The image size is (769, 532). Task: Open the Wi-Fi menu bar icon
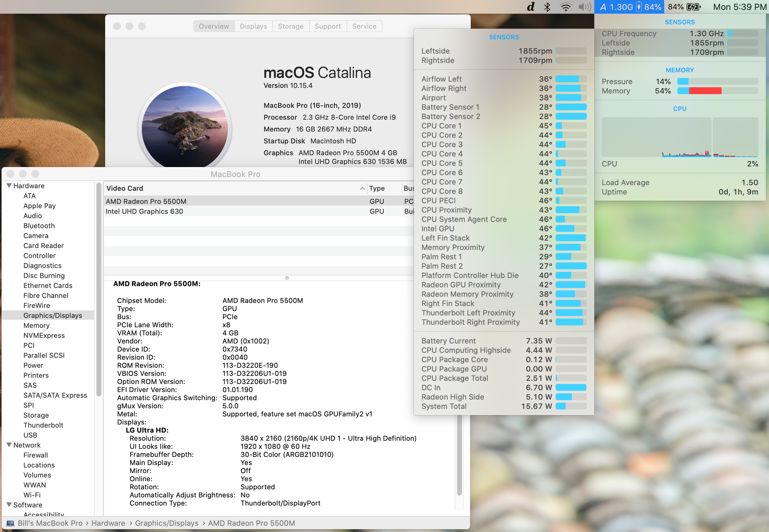[x=566, y=7]
